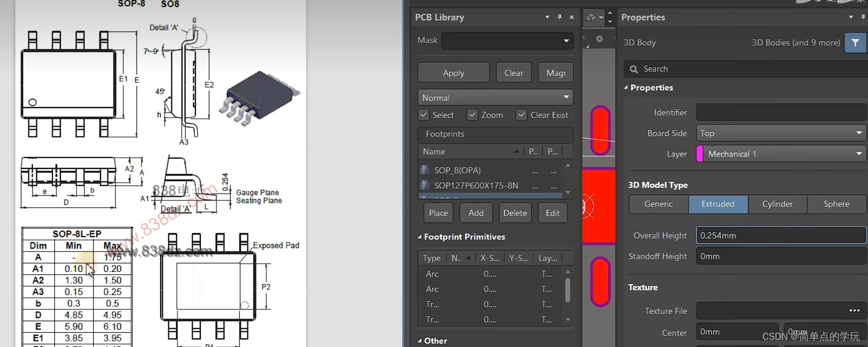Switch 3D Model Type to Cylinder
This screenshot has width=868, height=347.
pyautogui.click(x=777, y=204)
